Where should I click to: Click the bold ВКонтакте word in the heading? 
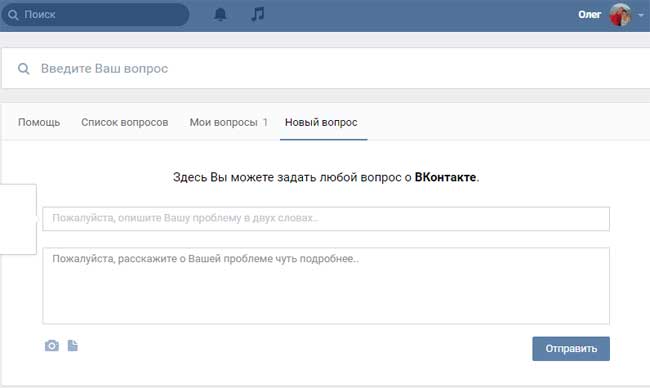445,177
